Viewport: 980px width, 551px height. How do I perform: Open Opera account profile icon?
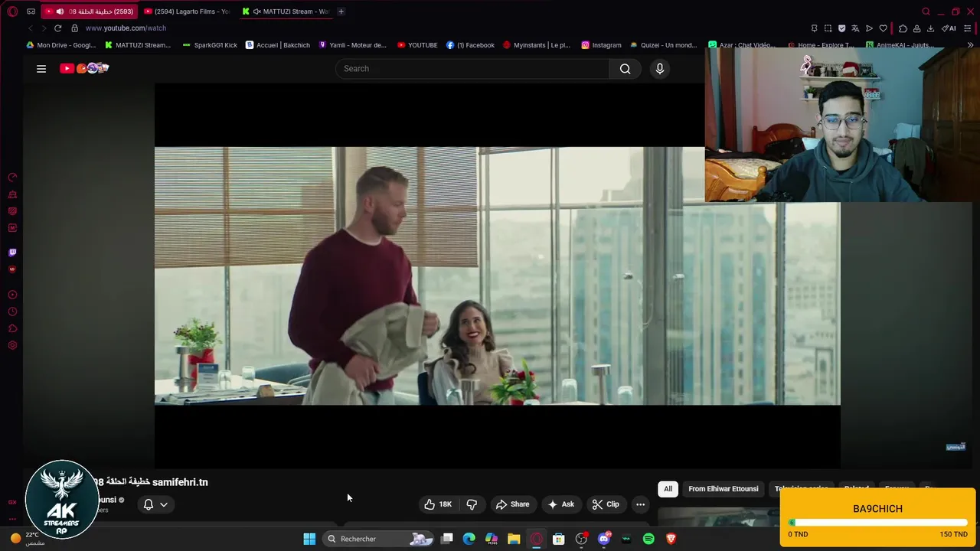click(916, 28)
